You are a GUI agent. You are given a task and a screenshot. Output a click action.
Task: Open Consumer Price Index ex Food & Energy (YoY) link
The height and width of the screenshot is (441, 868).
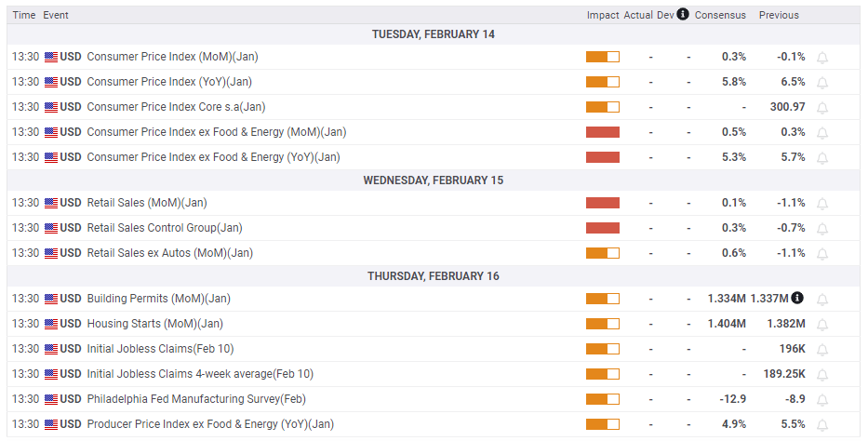coord(213,157)
